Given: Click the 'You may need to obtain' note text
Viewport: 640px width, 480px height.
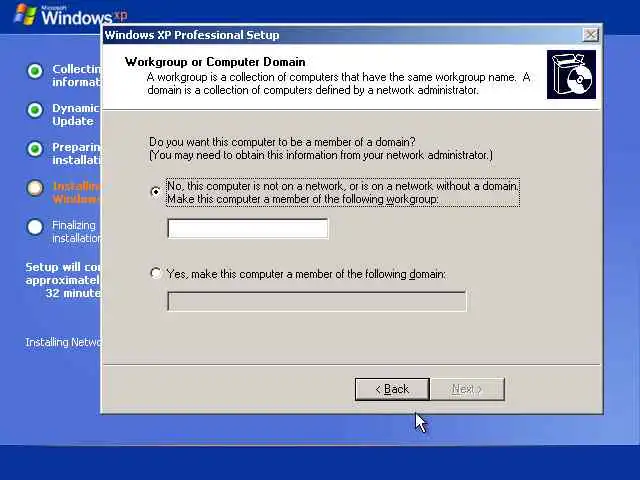Looking at the screenshot, I should 321,156.
